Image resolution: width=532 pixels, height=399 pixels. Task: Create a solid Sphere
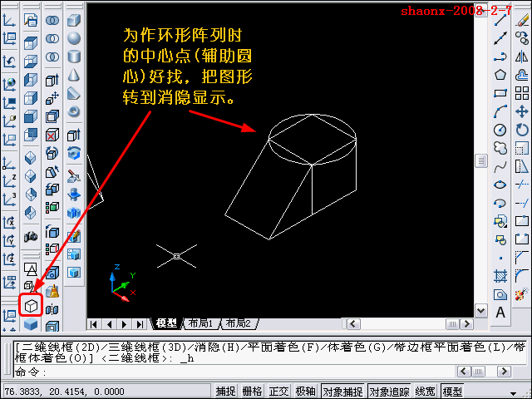(x=74, y=38)
